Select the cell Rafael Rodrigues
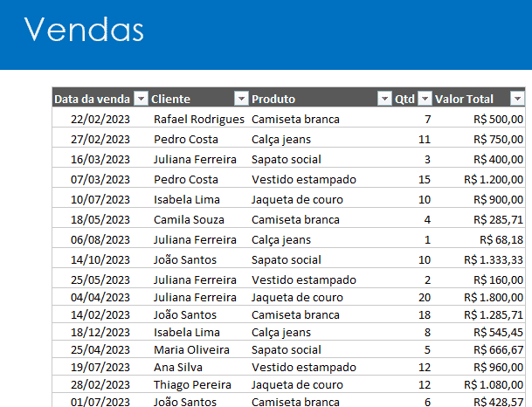The image size is (532, 407). pos(199,119)
